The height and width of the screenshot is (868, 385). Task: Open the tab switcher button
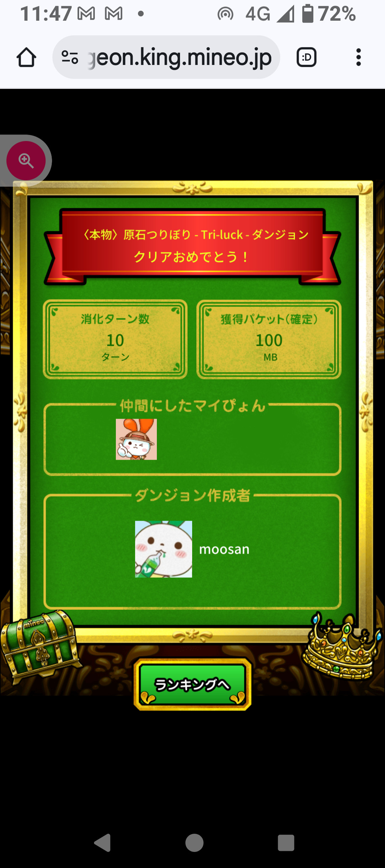tap(307, 57)
